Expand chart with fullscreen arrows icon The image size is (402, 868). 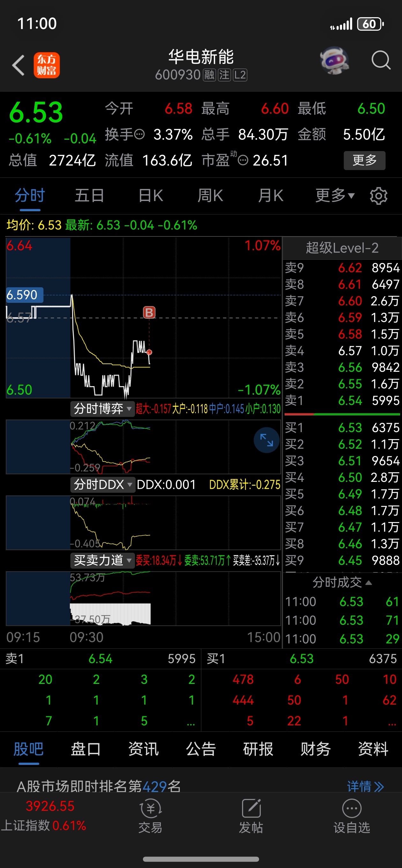(x=266, y=440)
